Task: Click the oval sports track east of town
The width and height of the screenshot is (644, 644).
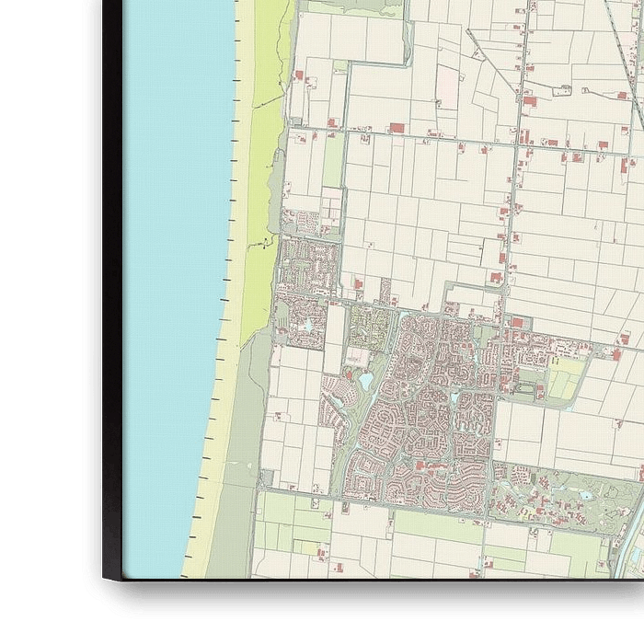Action: (526, 389)
